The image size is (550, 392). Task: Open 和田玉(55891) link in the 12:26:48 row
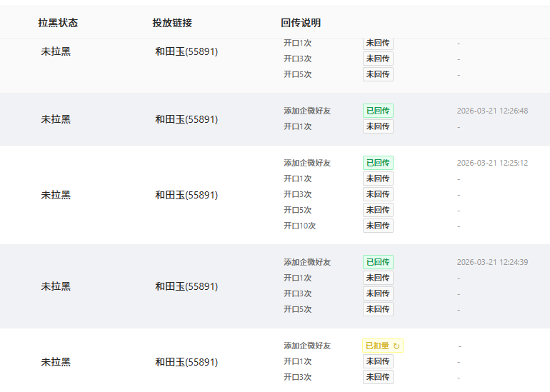click(x=186, y=119)
